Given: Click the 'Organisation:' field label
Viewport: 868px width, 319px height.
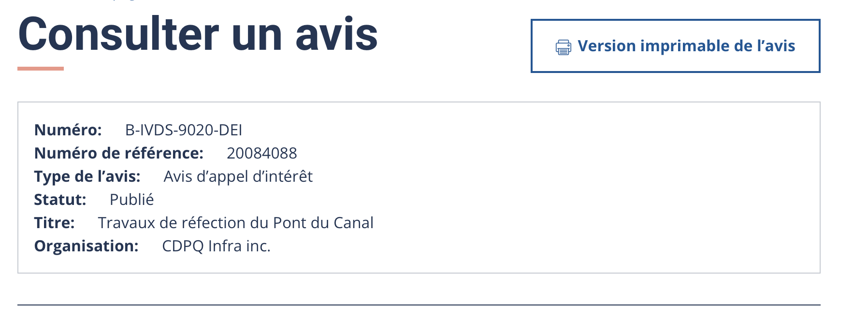Looking at the screenshot, I should (x=86, y=246).
